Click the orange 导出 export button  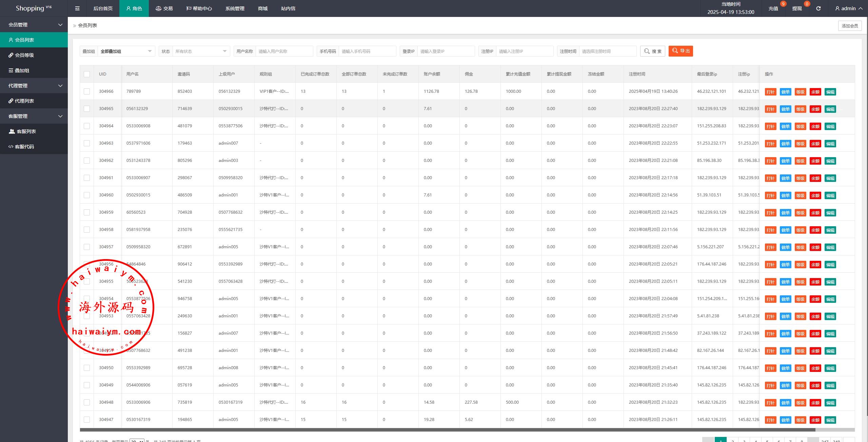pyautogui.click(x=680, y=51)
